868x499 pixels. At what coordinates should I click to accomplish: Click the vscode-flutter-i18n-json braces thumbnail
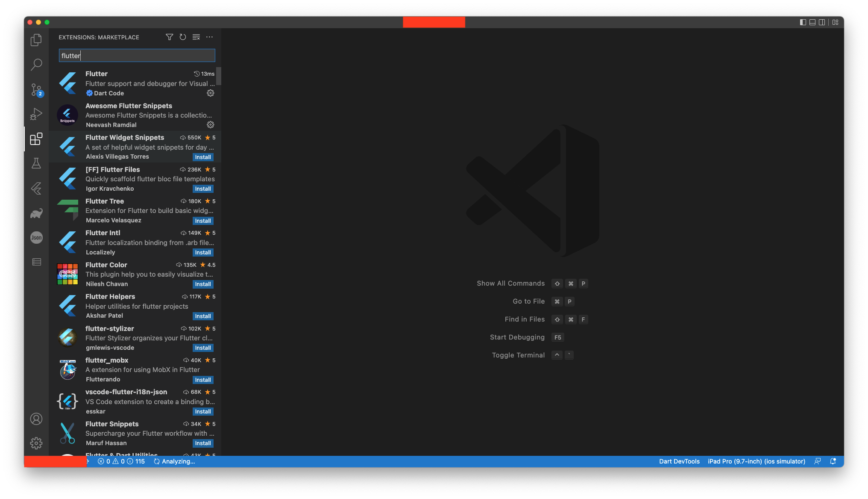pyautogui.click(x=67, y=402)
